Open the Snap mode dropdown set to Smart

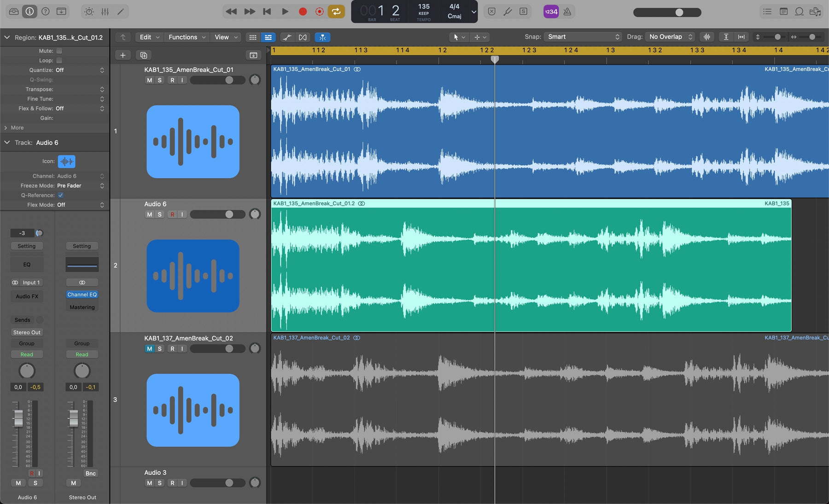click(x=583, y=37)
